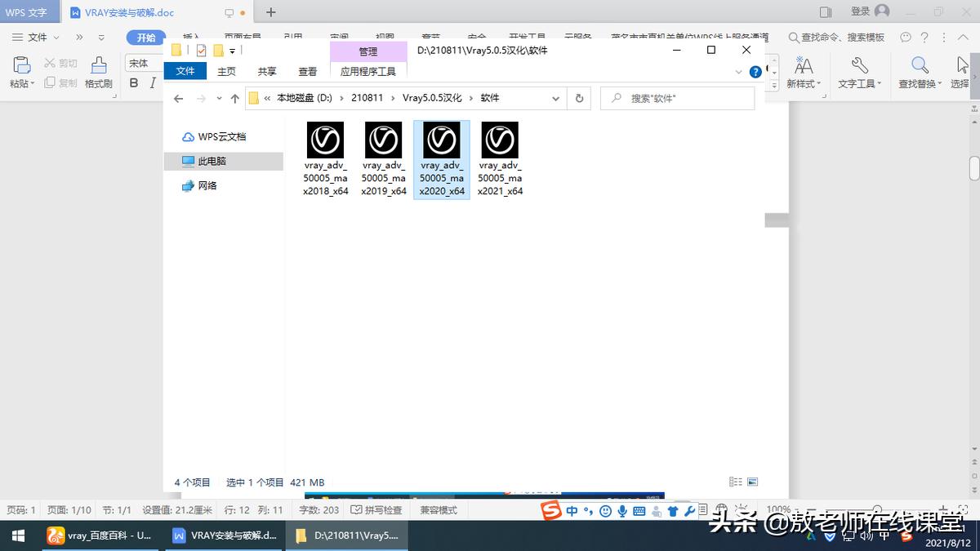The image size is (980, 551).
Task: Click the refresh button beside the address bar
Action: [x=579, y=97]
